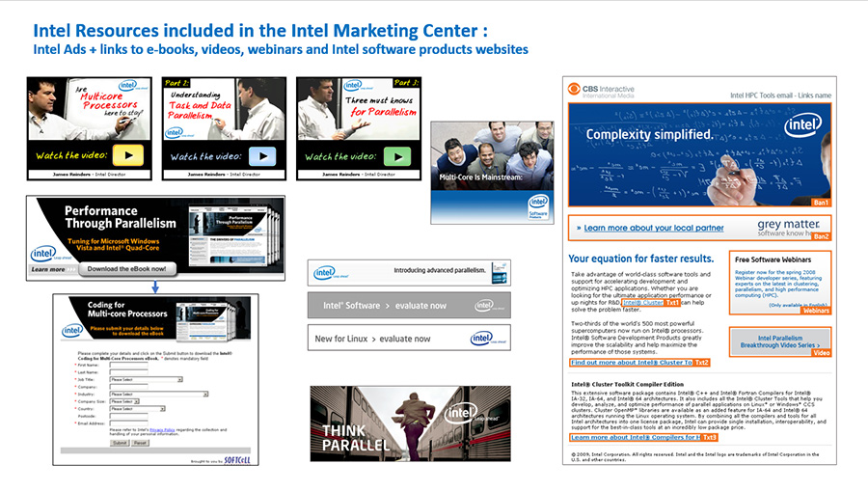The width and height of the screenshot is (868, 491).
Task: Click the Multi-Core Is Mainstream banner
Action: pyautogui.click(x=492, y=173)
